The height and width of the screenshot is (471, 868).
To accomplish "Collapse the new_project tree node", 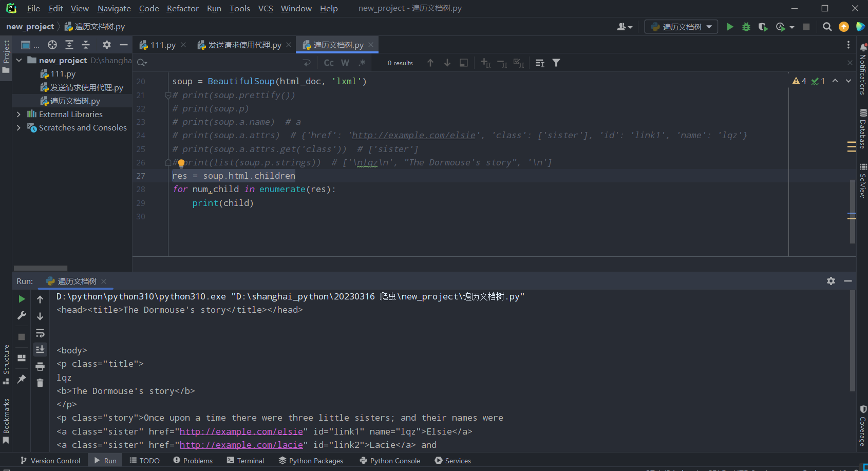I will pyautogui.click(x=19, y=60).
